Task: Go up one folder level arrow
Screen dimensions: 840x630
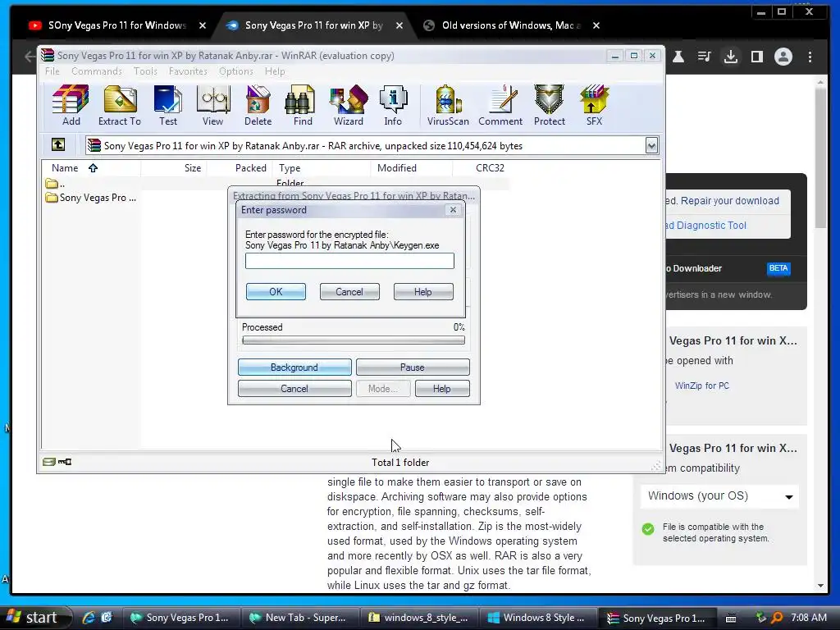Action: [x=58, y=144]
